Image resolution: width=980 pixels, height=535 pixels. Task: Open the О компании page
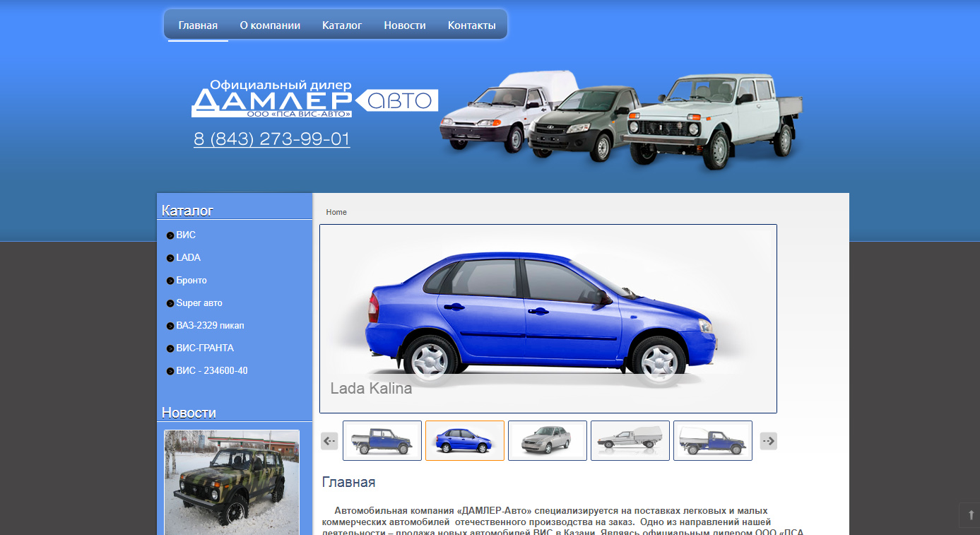point(270,25)
